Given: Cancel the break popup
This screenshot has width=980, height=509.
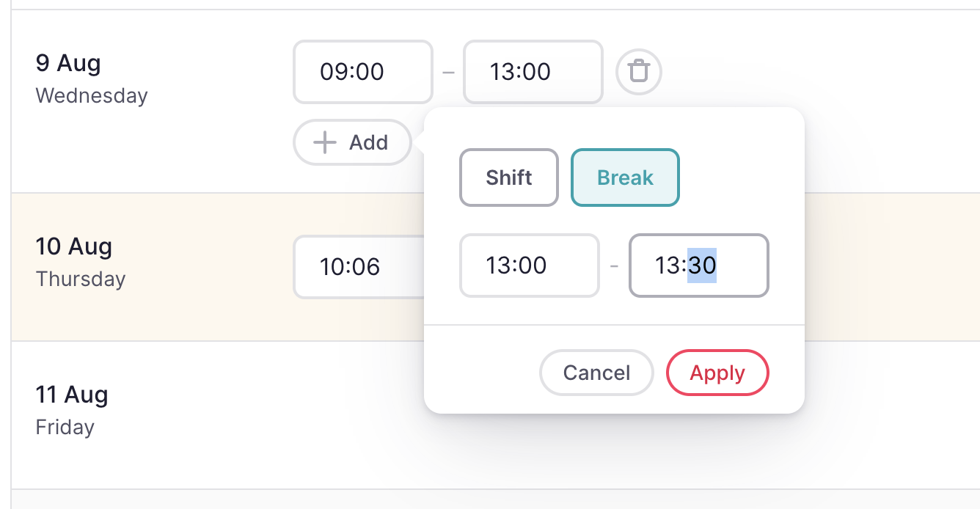Looking at the screenshot, I should point(596,373).
